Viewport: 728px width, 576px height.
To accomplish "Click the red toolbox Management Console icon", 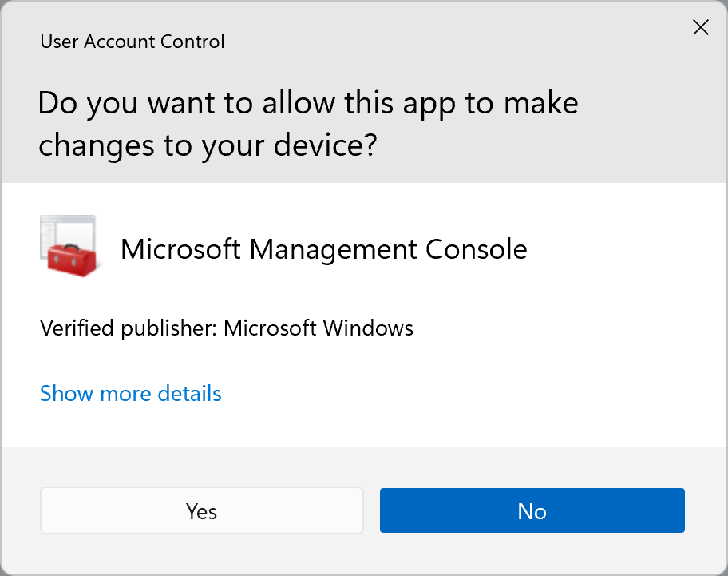I will [x=68, y=247].
